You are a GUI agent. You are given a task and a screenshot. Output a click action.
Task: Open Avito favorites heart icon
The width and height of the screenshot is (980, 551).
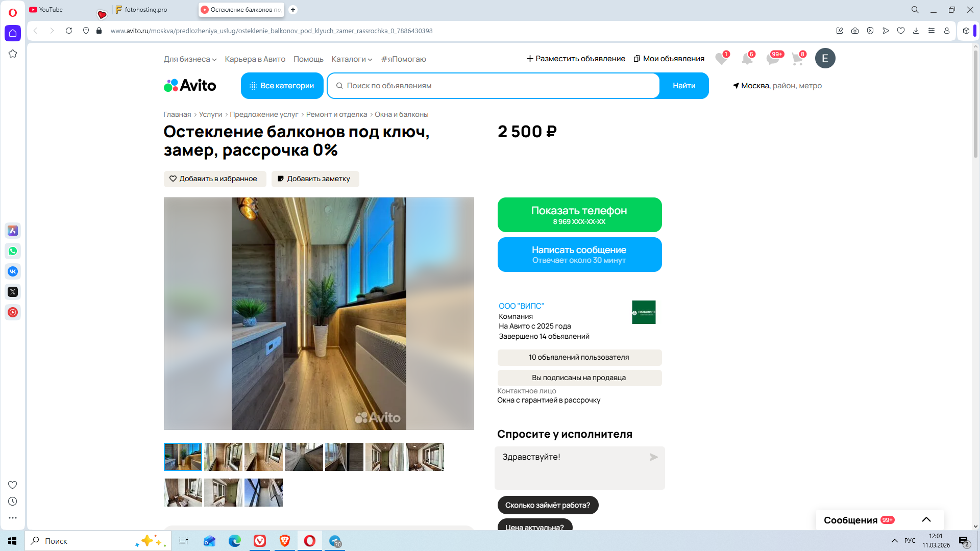click(721, 59)
